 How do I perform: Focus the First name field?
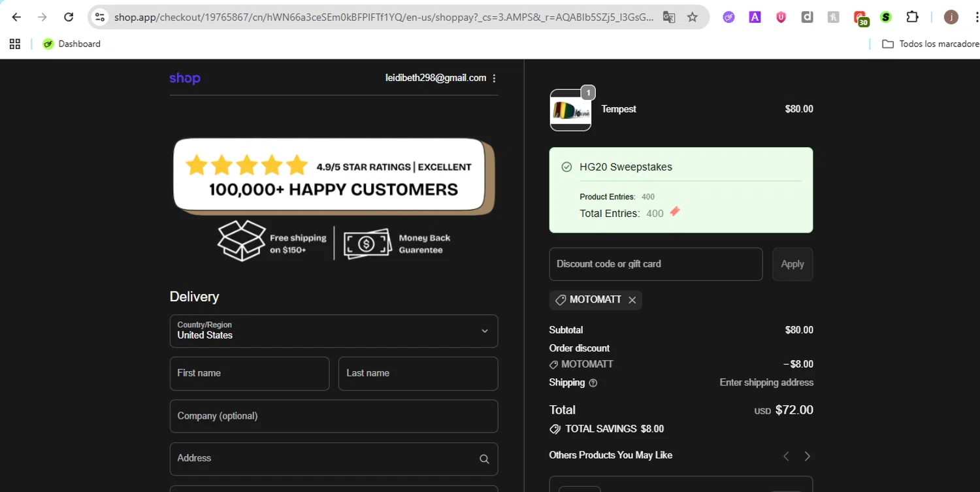coord(250,373)
